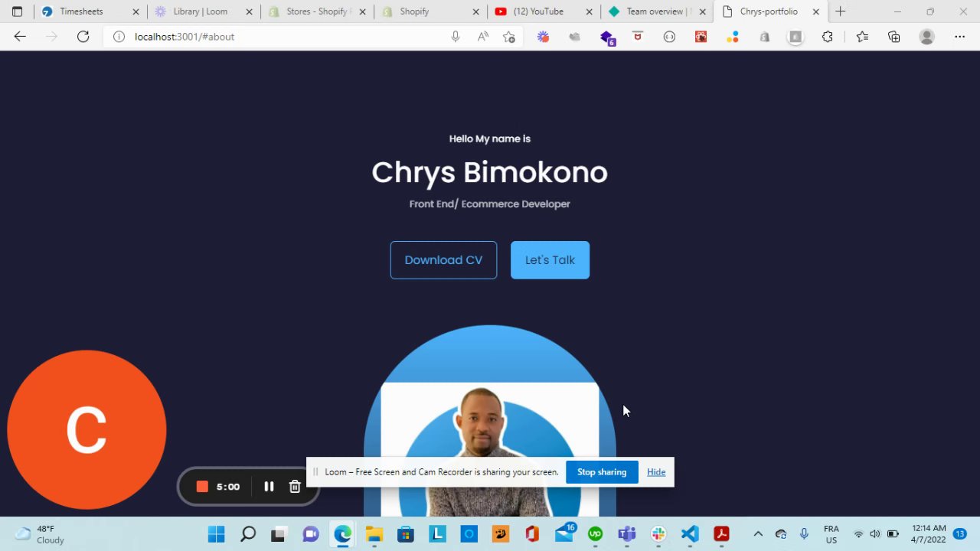Open Microsoft Teams from the taskbar
980x551 pixels.
627,534
